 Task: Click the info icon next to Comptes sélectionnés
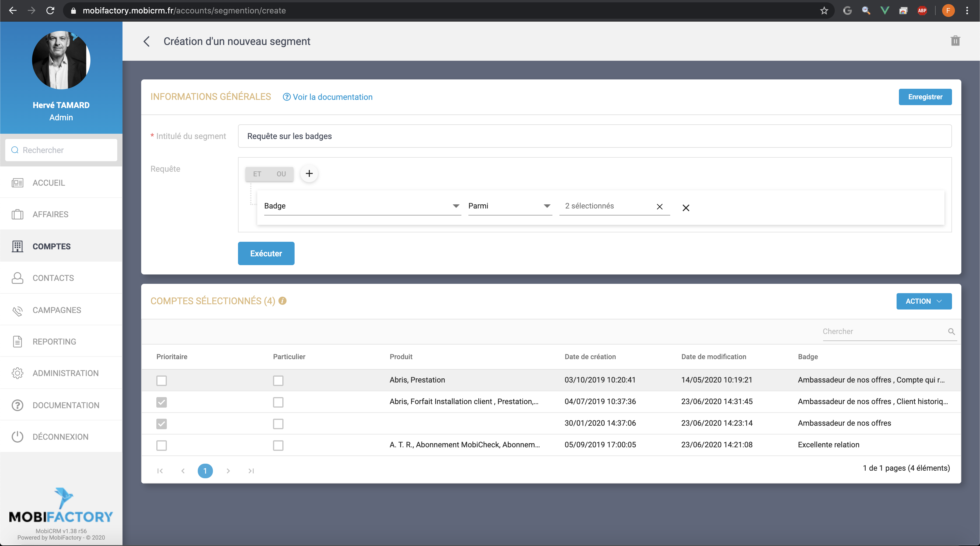[x=282, y=301]
